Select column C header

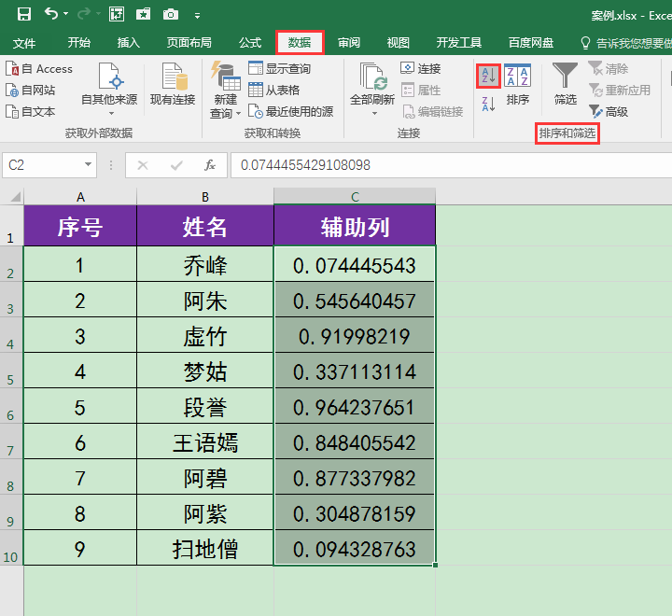tap(355, 197)
